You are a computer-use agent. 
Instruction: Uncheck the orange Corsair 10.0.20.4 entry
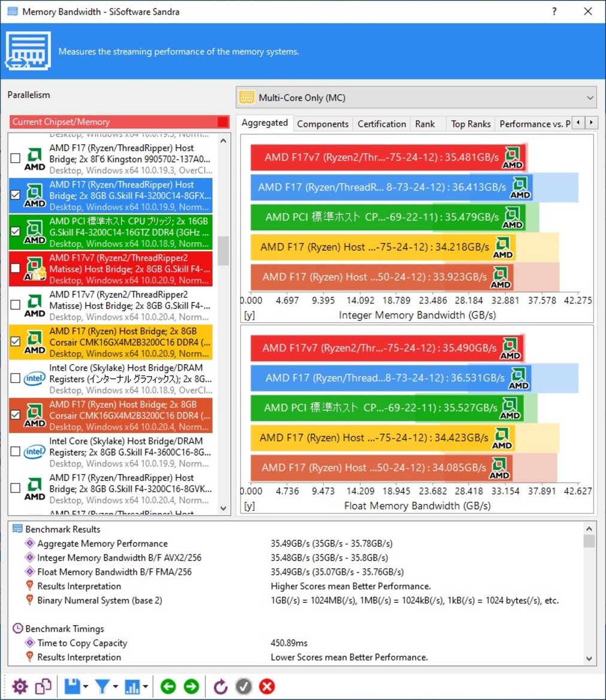pyautogui.click(x=15, y=414)
